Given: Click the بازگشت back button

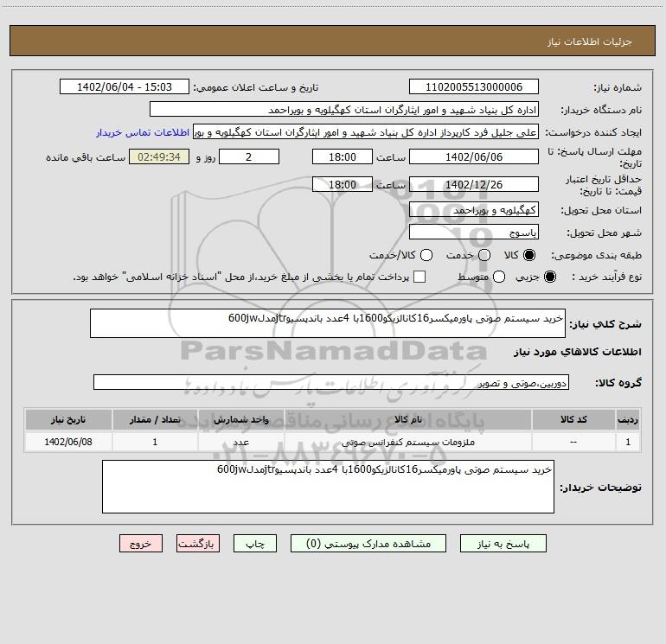Looking at the screenshot, I should click(198, 544).
